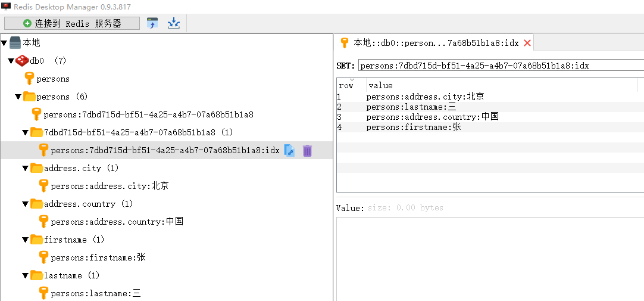Image resolution: width=644 pixels, height=301 pixels.
Task: Collapse the firstname namespace folder
Action: tap(25, 240)
